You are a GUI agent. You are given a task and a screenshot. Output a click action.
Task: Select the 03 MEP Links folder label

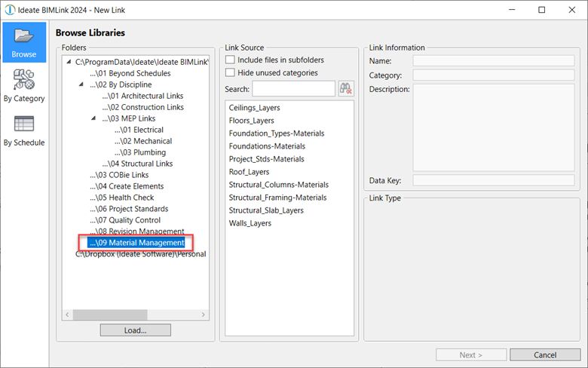pyautogui.click(x=129, y=118)
